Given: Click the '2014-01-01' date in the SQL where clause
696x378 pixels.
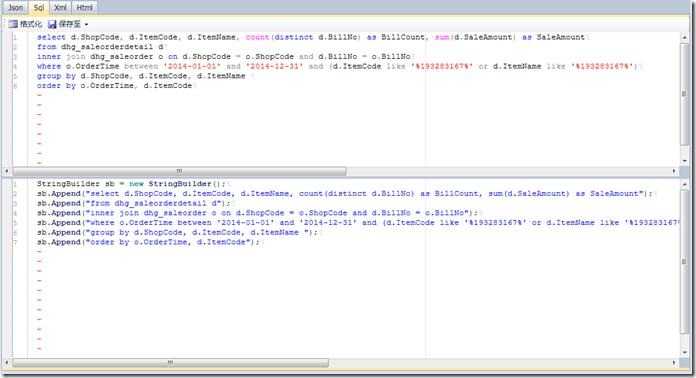Looking at the screenshot, I should [x=192, y=66].
